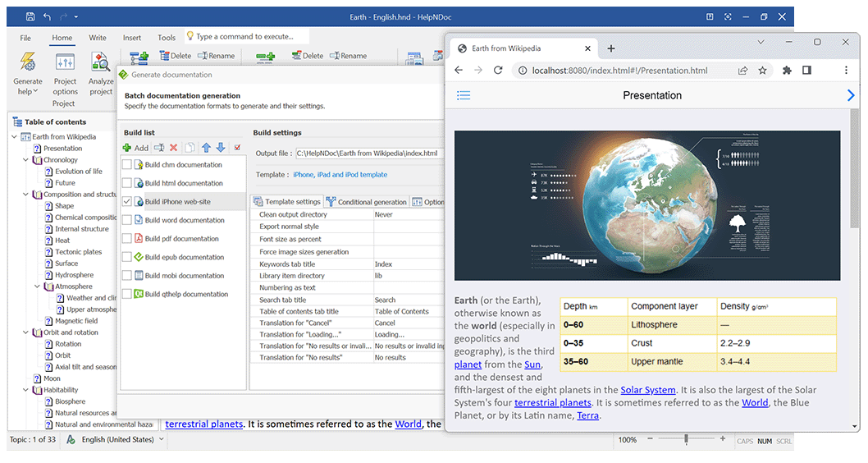Select the Template settings tab

[x=287, y=202]
